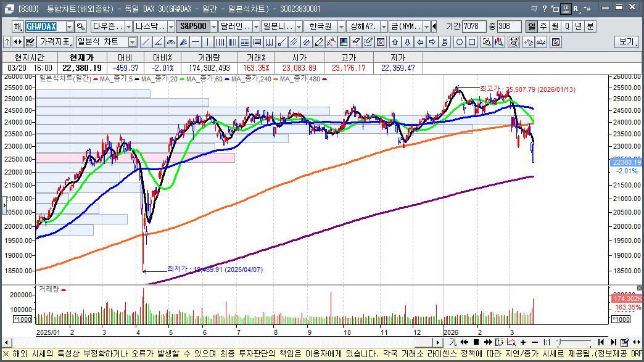Open the 한국원 dropdown arrow
Viewport: 644px width, 362px height.
point(341,27)
